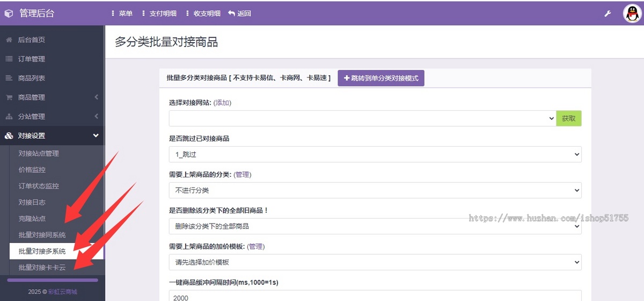Click the 一键商品缓冲间隔时间 label
644x301 pixels.
(x=223, y=282)
